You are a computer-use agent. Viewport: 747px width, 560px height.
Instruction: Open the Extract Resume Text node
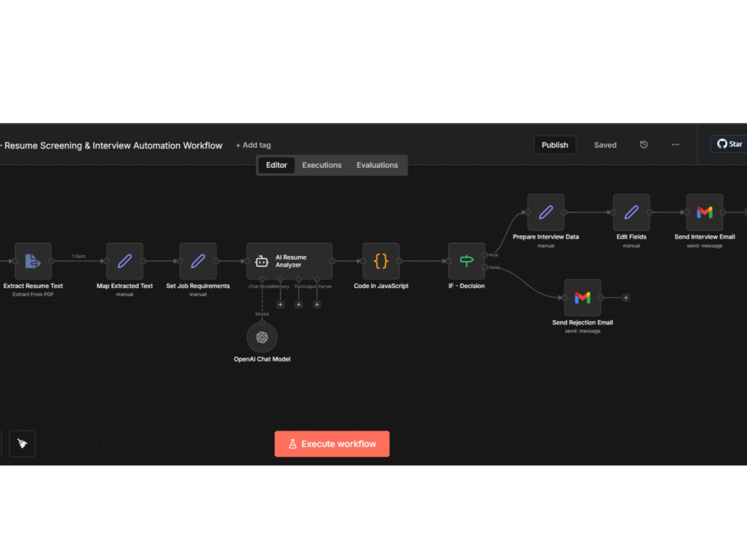[33, 261]
